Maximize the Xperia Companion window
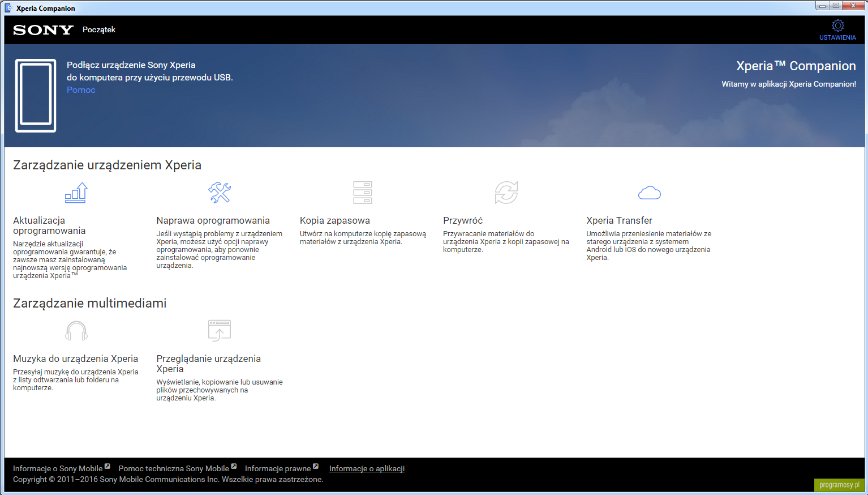 836,6
